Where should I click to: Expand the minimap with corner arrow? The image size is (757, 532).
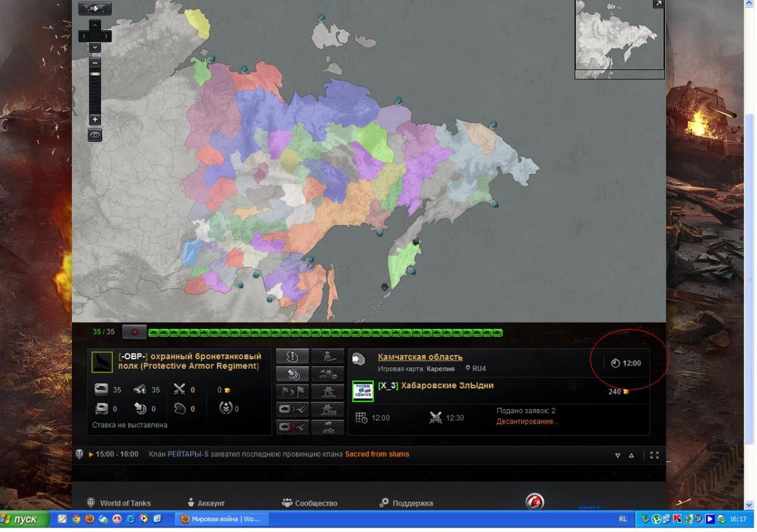[658, 4]
